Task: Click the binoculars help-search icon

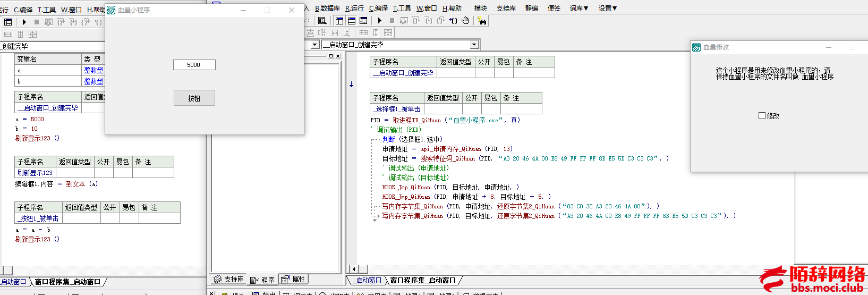Action: pos(482,21)
